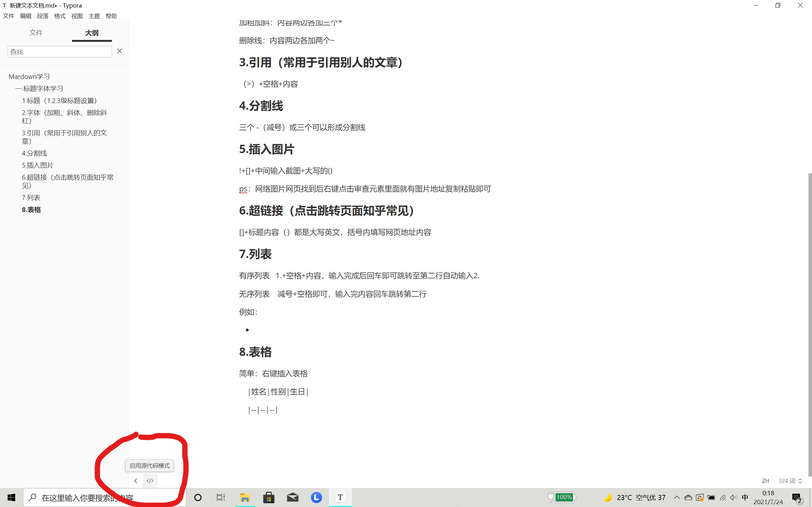The height and width of the screenshot is (507, 812).
Task: Toggle source code mode icon
Action: [150, 480]
